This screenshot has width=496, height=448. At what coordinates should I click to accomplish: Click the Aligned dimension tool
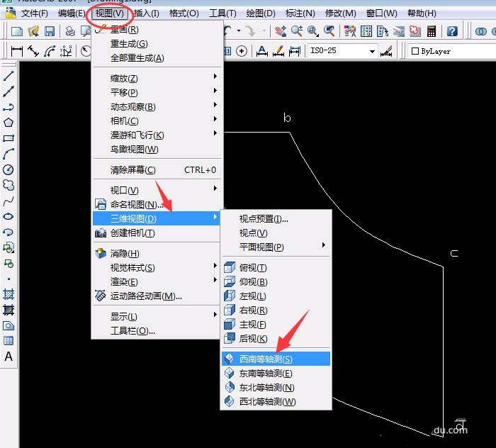(33, 51)
